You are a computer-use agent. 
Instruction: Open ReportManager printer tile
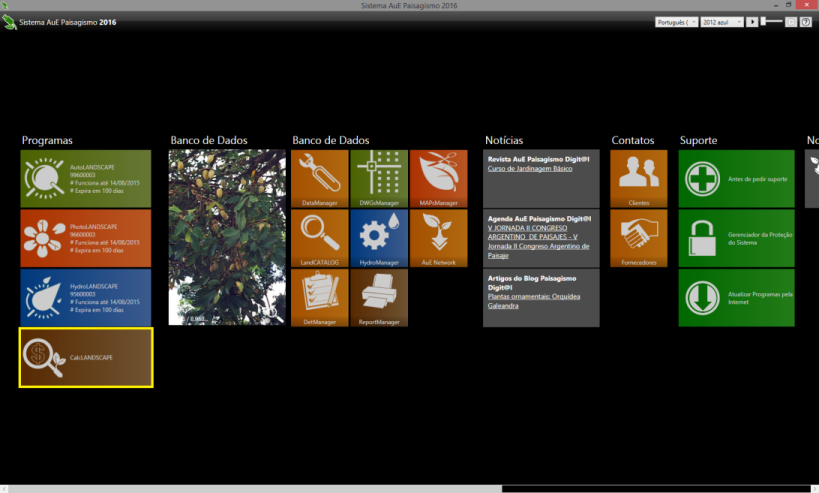(379, 298)
